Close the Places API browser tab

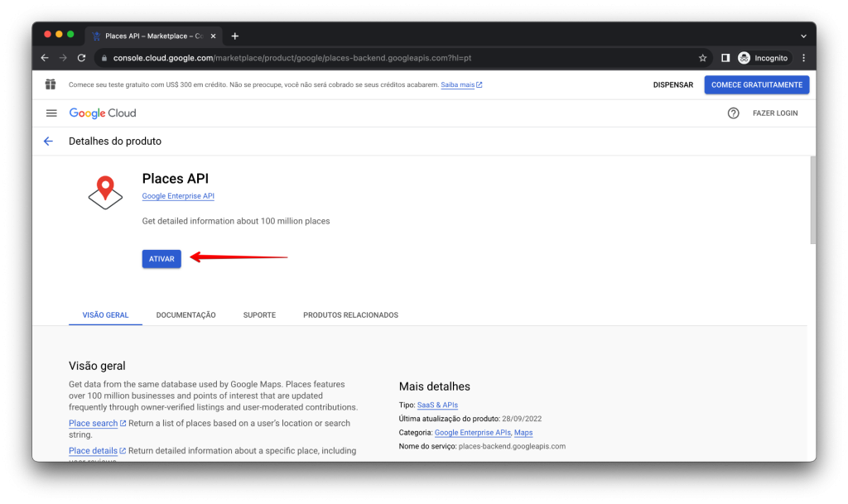(x=213, y=36)
